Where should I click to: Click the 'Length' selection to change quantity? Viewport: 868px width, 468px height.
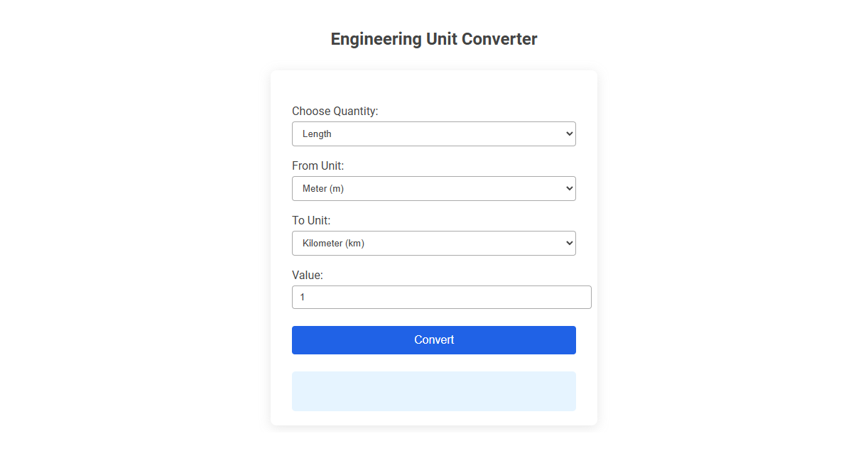(318, 134)
